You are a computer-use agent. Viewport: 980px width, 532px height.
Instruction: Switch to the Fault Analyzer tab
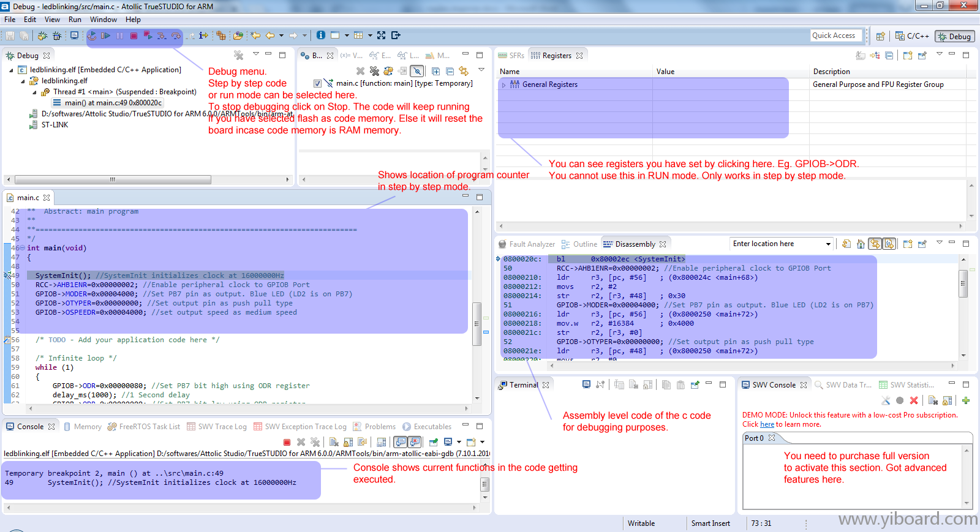tap(527, 244)
